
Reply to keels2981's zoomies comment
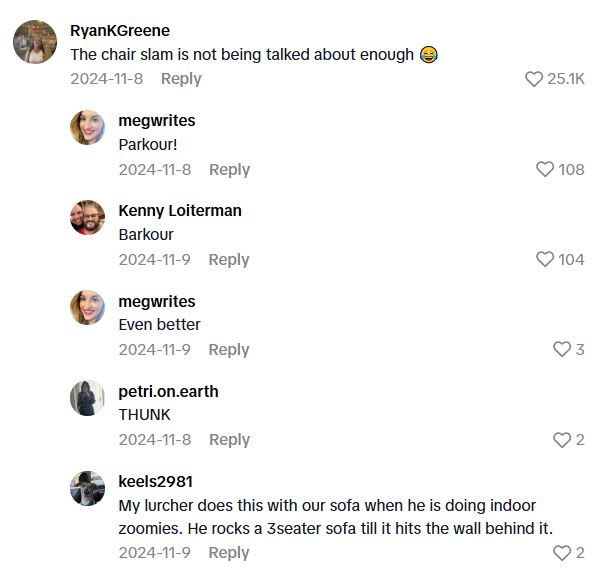[x=229, y=553]
